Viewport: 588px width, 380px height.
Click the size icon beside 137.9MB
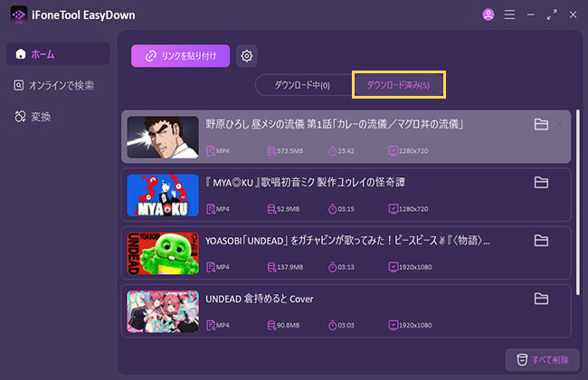tap(271, 267)
